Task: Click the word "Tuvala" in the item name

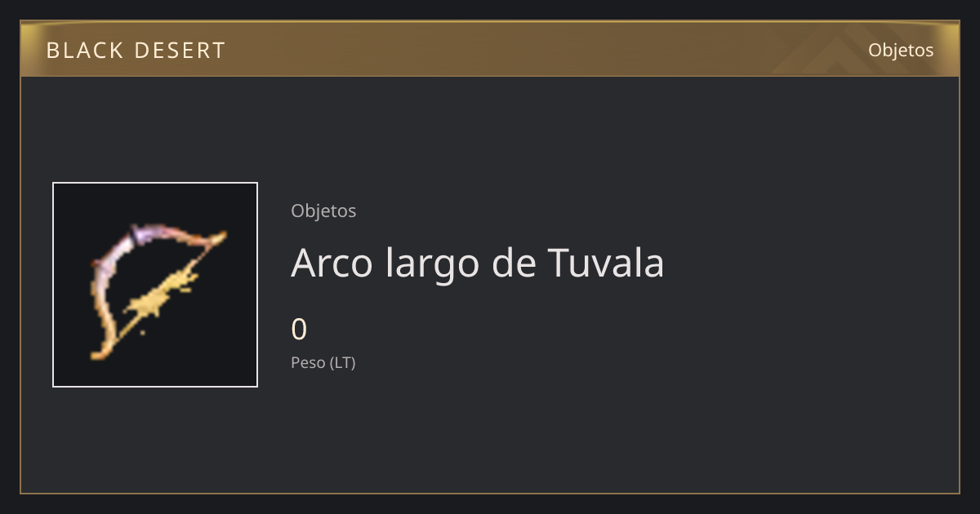Action: point(605,263)
